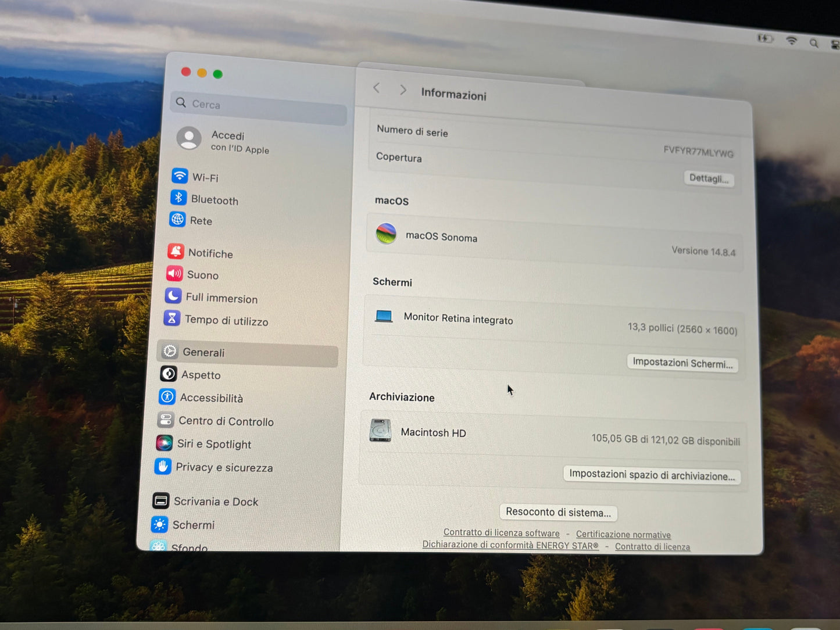Open Siri e Spotlight icon
The width and height of the screenshot is (840, 630).
(165, 443)
